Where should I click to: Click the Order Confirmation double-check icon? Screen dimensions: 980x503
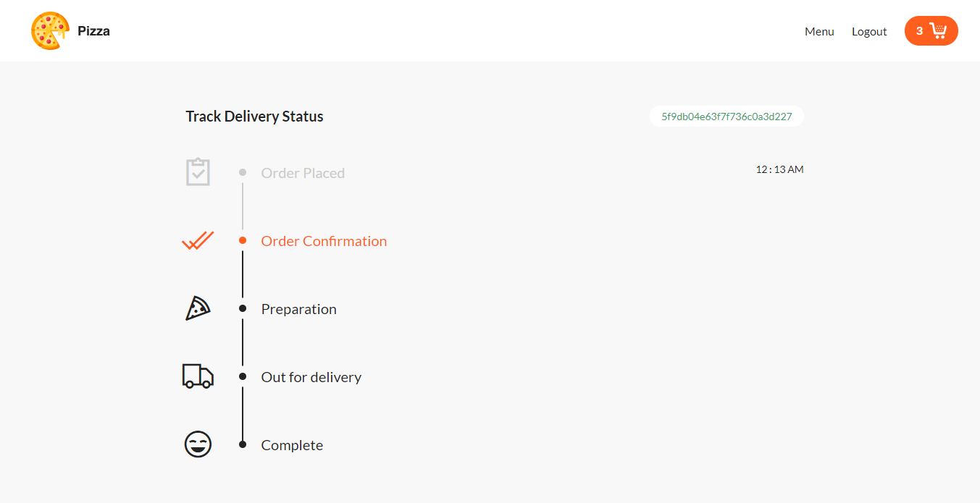(198, 240)
